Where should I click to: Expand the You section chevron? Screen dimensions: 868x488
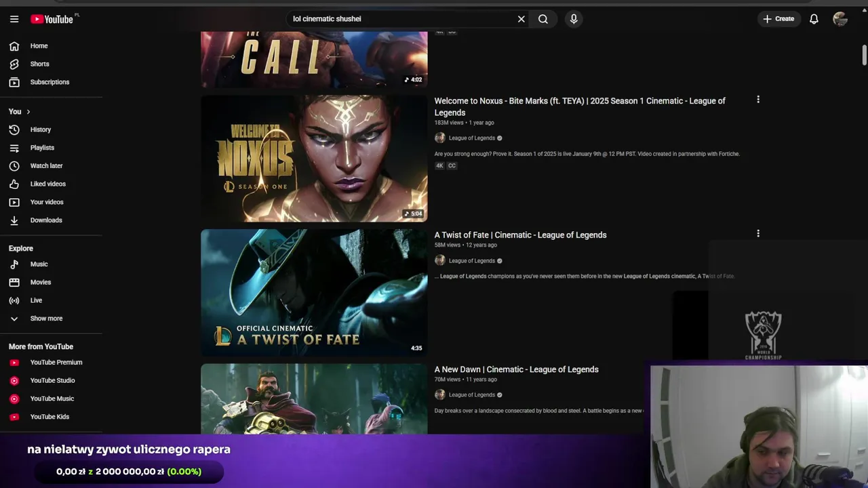click(28, 111)
